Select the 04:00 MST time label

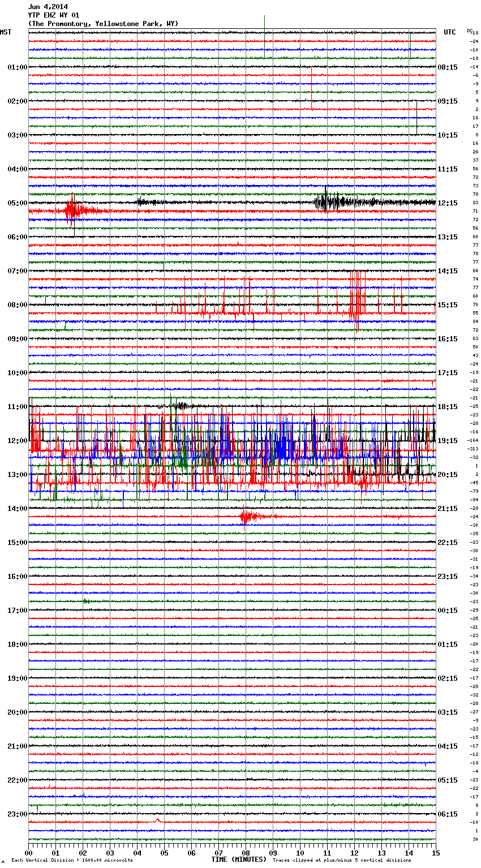click(x=17, y=169)
